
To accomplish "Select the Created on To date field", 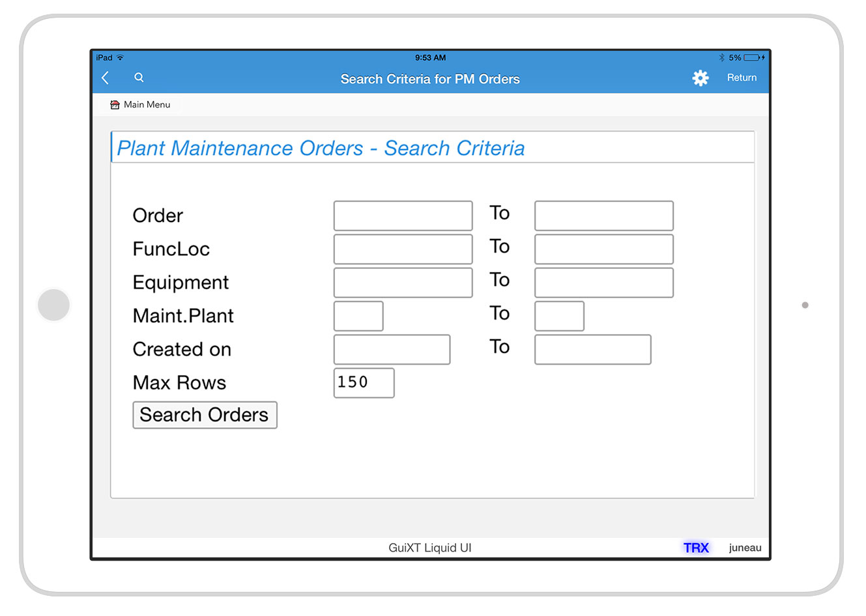I will coord(592,350).
